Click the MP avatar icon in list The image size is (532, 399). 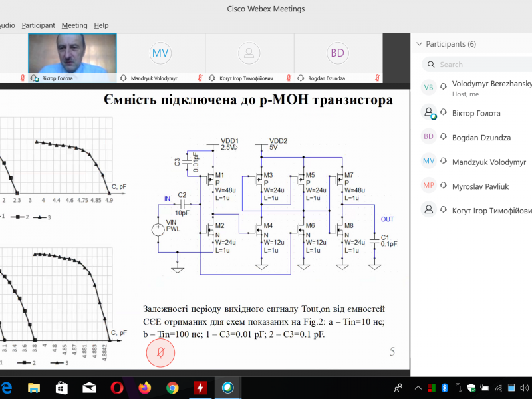429,186
